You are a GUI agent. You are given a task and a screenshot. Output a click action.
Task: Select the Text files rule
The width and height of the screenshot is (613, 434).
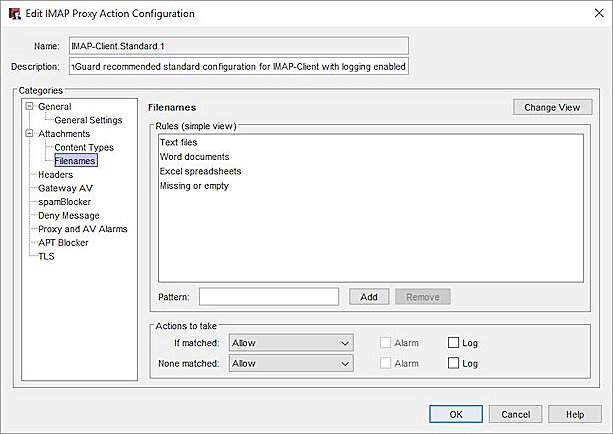coord(371,142)
